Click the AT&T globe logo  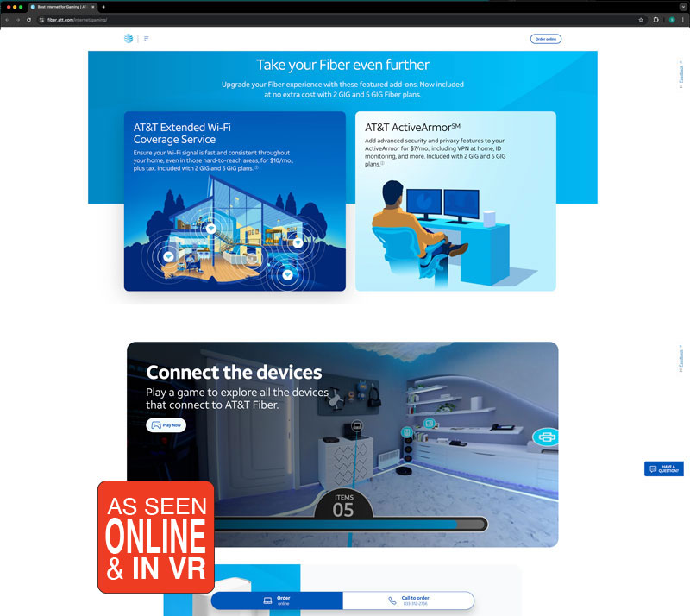(x=129, y=38)
